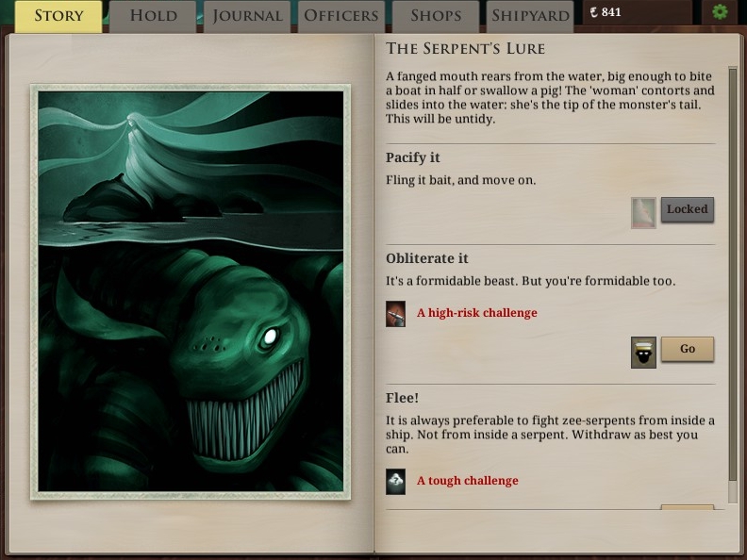Open the green settings gear icon
This screenshot has width=747, height=560.
pyautogui.click(x=720, y=11)
